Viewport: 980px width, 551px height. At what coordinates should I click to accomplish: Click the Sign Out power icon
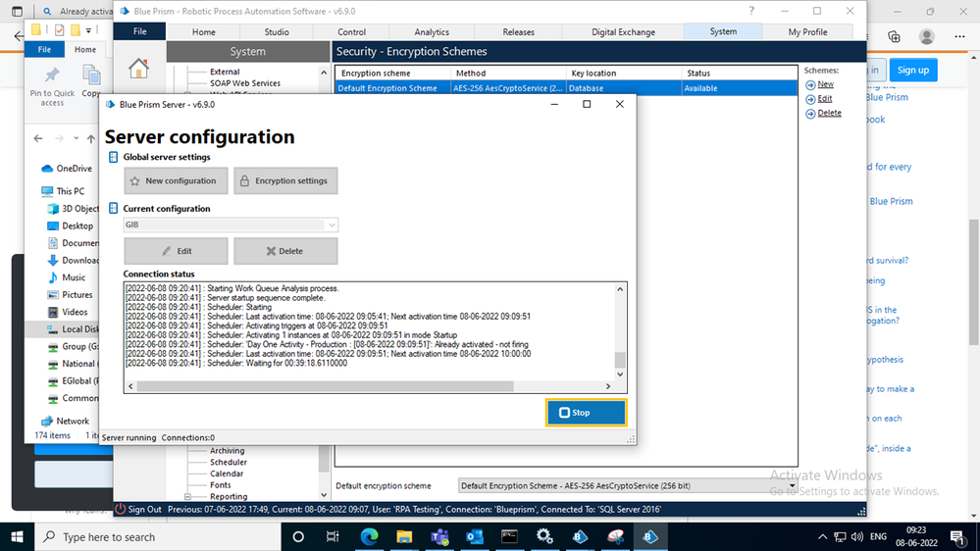[x=120, y=509]
